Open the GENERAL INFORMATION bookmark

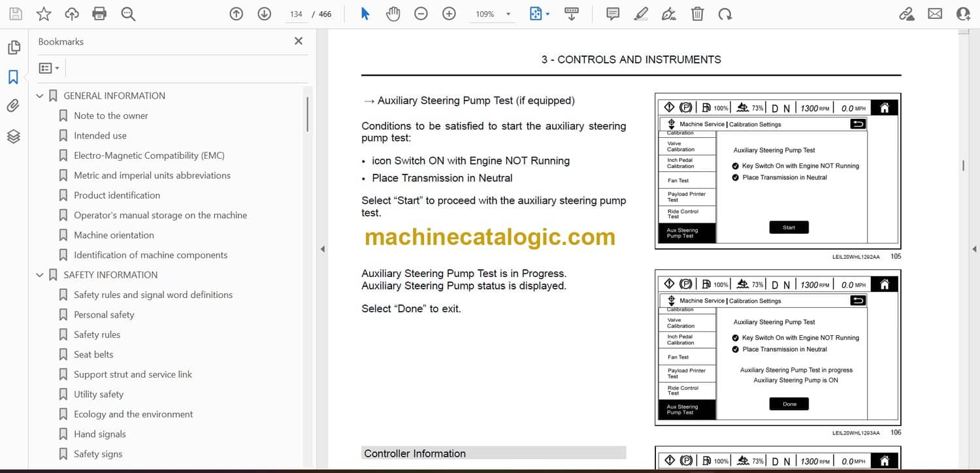pyautogui.click(x=114, y=96)
